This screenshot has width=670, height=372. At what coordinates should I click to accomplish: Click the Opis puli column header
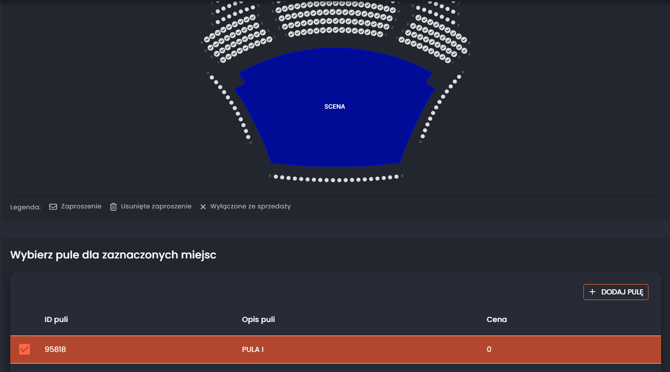pos(259,319)
